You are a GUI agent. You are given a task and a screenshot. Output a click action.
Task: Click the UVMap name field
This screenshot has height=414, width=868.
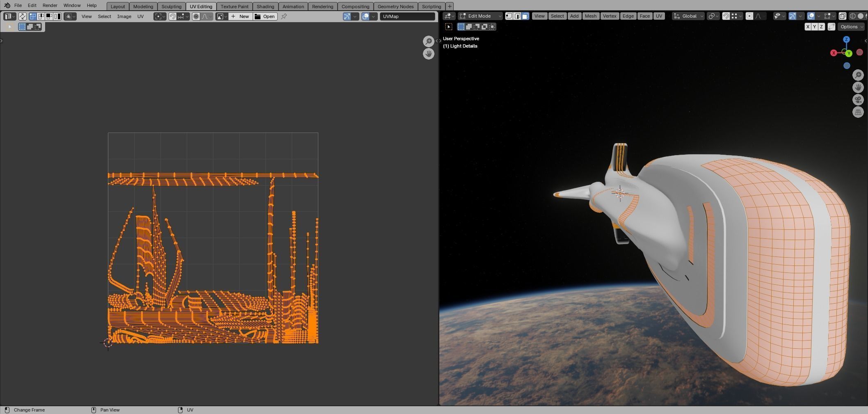click(407, 16)
